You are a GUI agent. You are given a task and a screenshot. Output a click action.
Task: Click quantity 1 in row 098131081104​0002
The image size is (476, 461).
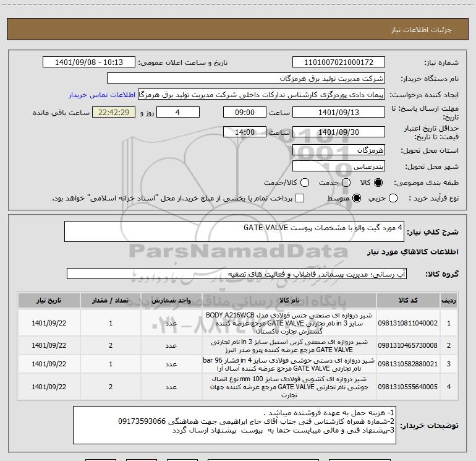[x=111, y=323]
